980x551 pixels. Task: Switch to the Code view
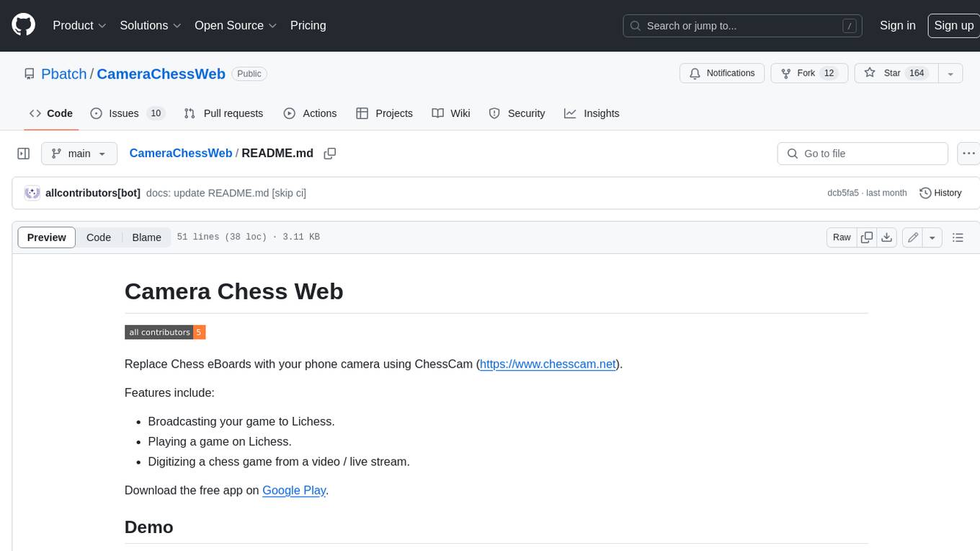[x=99, y=237]
